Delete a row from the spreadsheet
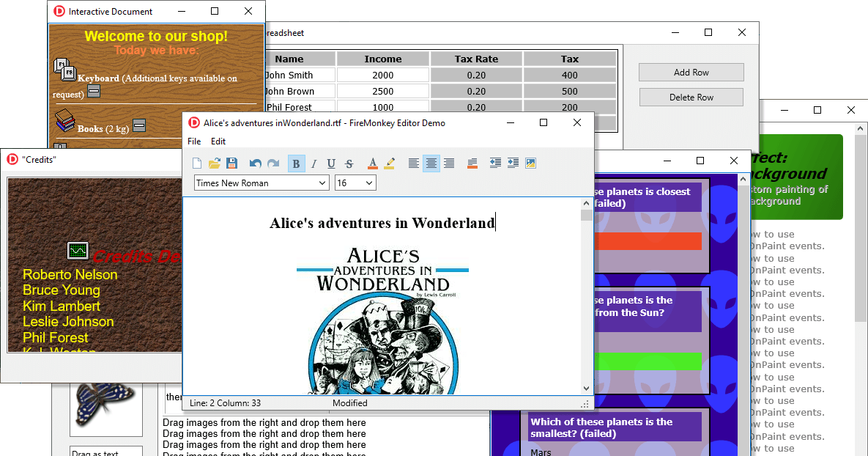The image size is (868, 456). pyautogui.click(x=691, y=97)
